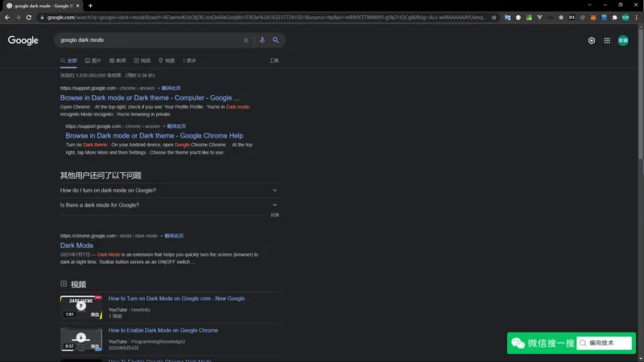This screenshot has height=362, width=644.
Task: Open 'Browse in Dark mode or Dark theme - Computer' result
Action: 150,97
